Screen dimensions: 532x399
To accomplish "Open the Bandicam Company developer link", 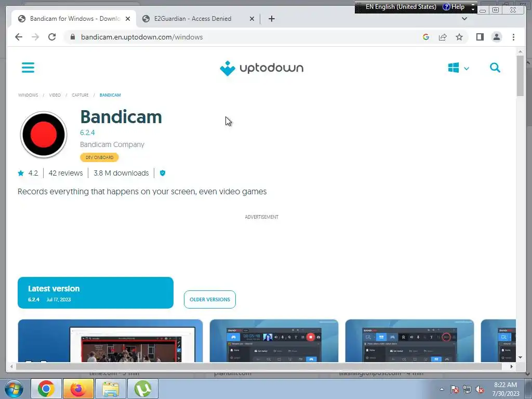I will [x=112, y=144].
